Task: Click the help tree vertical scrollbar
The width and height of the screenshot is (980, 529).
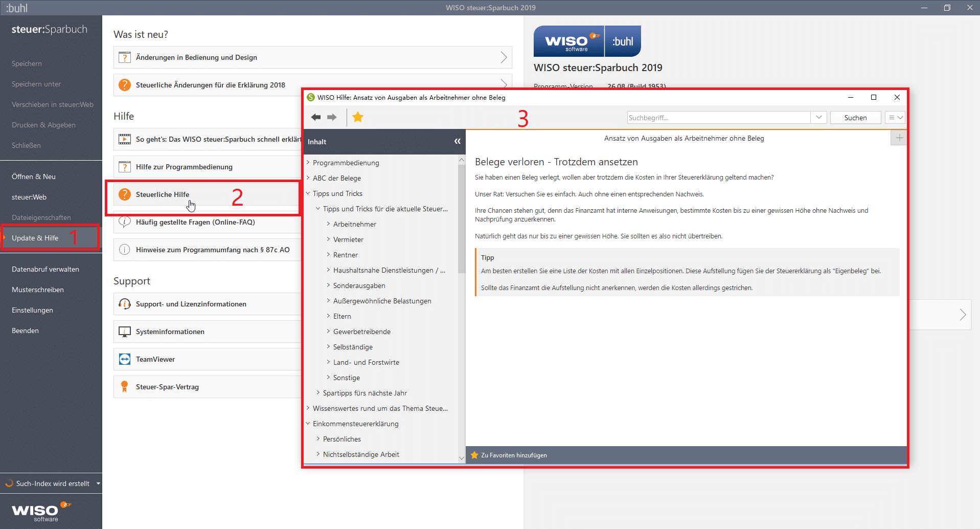Action: coord(462,218)
